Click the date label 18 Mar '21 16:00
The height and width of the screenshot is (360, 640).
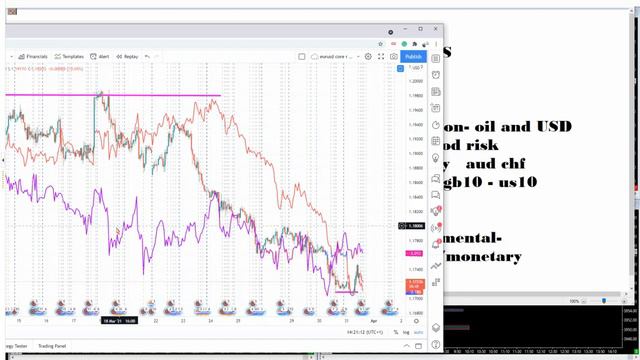[119, 321]
